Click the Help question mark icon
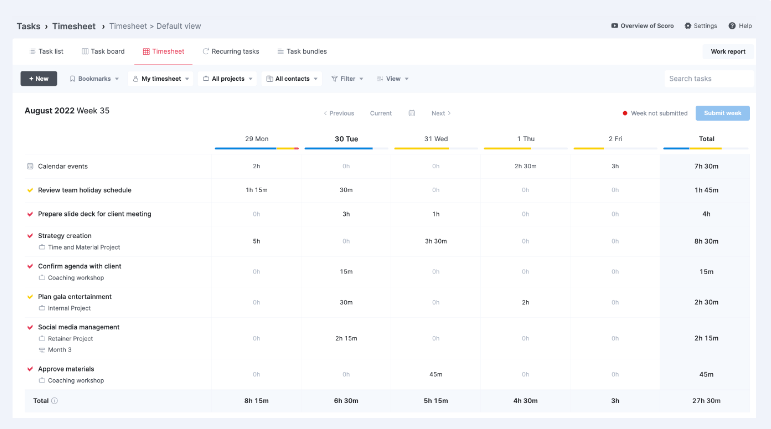771x429 pixels. click(732, 26)
